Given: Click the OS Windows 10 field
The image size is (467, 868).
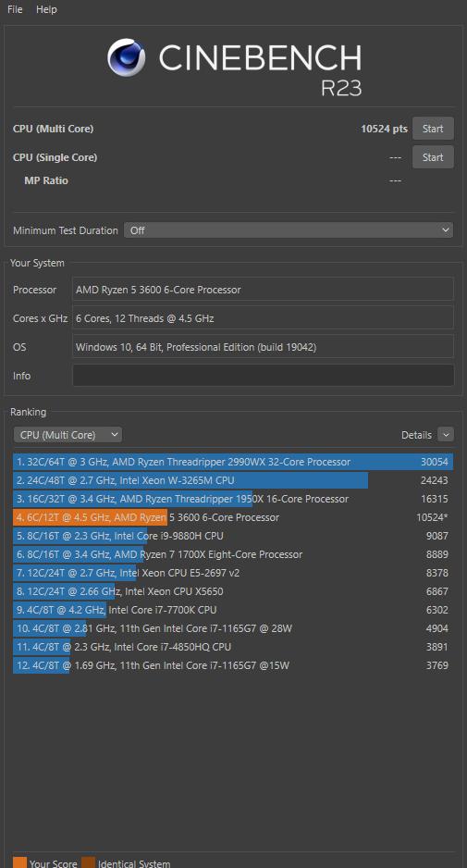Looking at the screenshot, I should (x=264, y=347).
